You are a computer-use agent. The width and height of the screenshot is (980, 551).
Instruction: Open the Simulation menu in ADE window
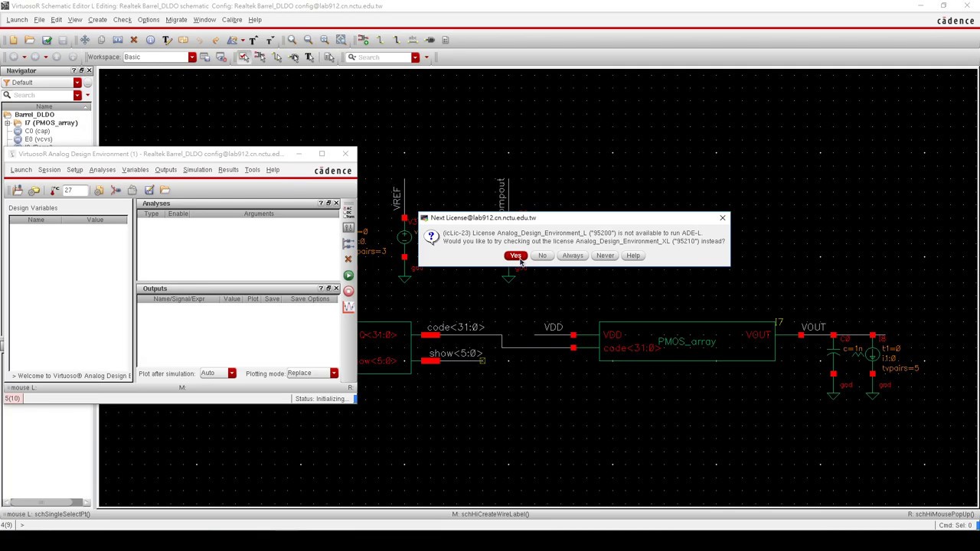[198, 170]
